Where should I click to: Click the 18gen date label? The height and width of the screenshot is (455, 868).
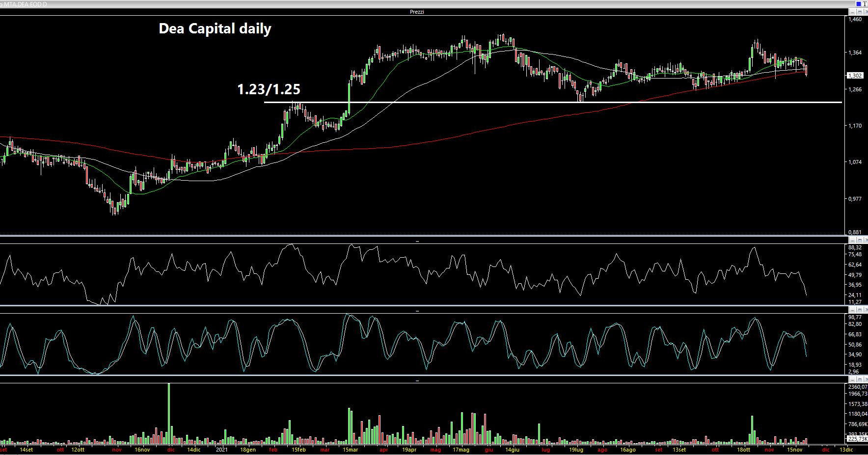click(248, 450)
